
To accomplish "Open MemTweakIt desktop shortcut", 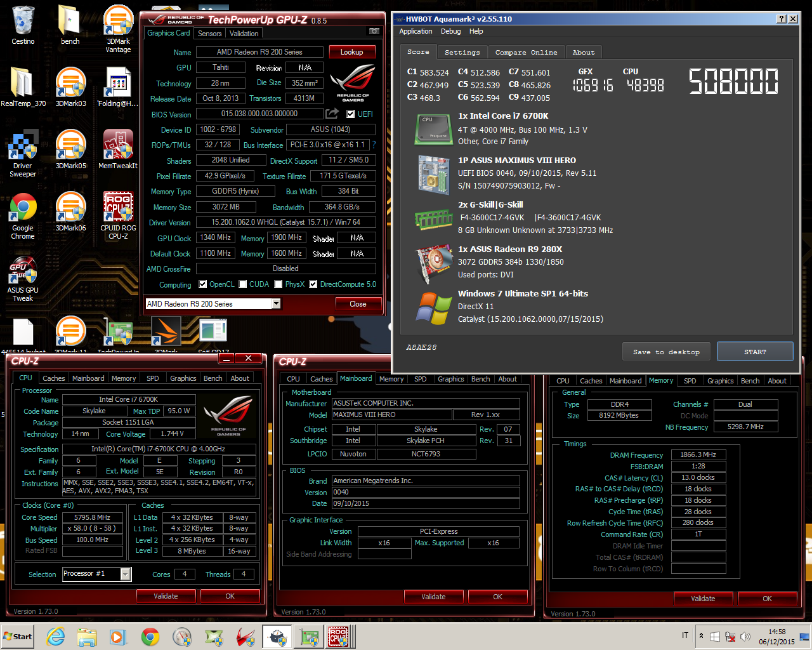I will coord(118,149).
